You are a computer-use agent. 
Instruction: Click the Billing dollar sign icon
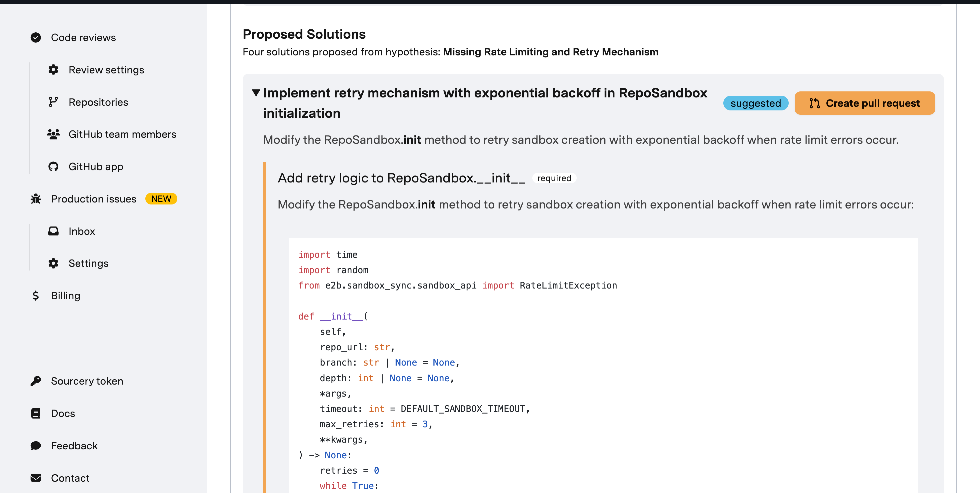pyautogui.click(x=36, y=296)
